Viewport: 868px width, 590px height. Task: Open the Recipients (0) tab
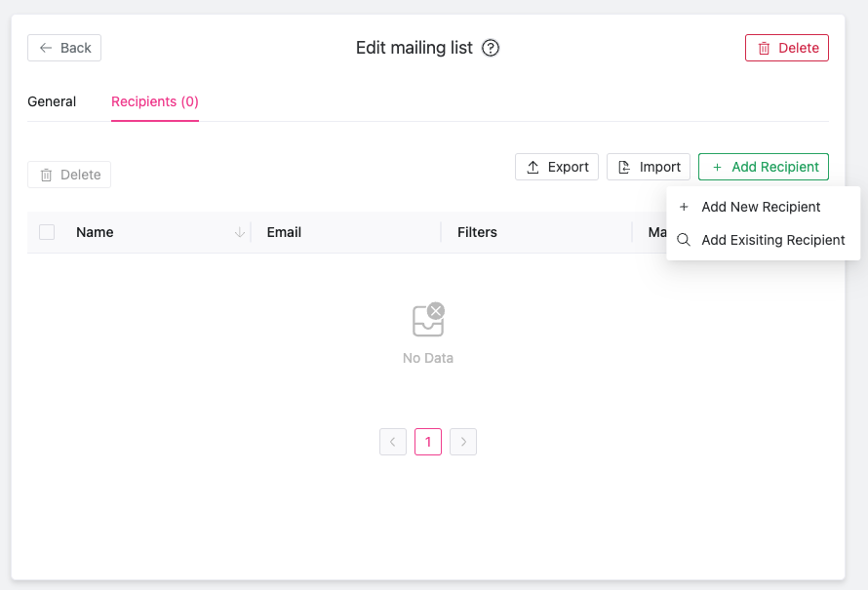pos(155,101)
